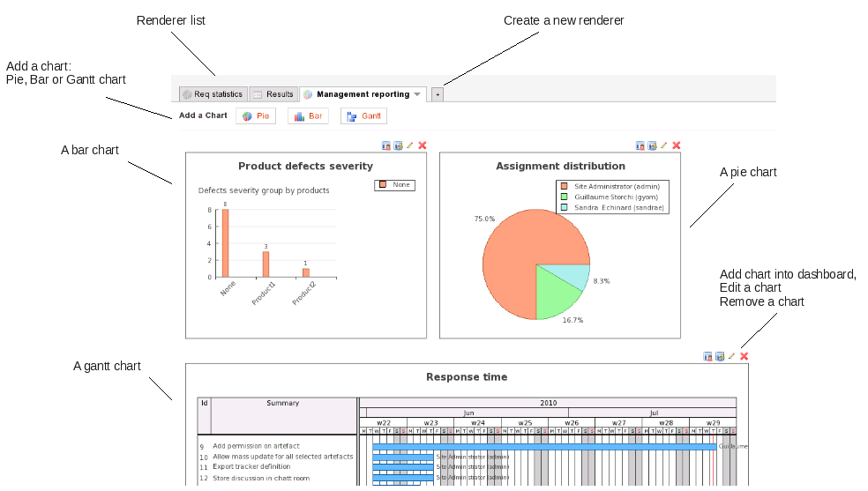
Task: Click week w22 header in gantt
Action: click(384, 422)
